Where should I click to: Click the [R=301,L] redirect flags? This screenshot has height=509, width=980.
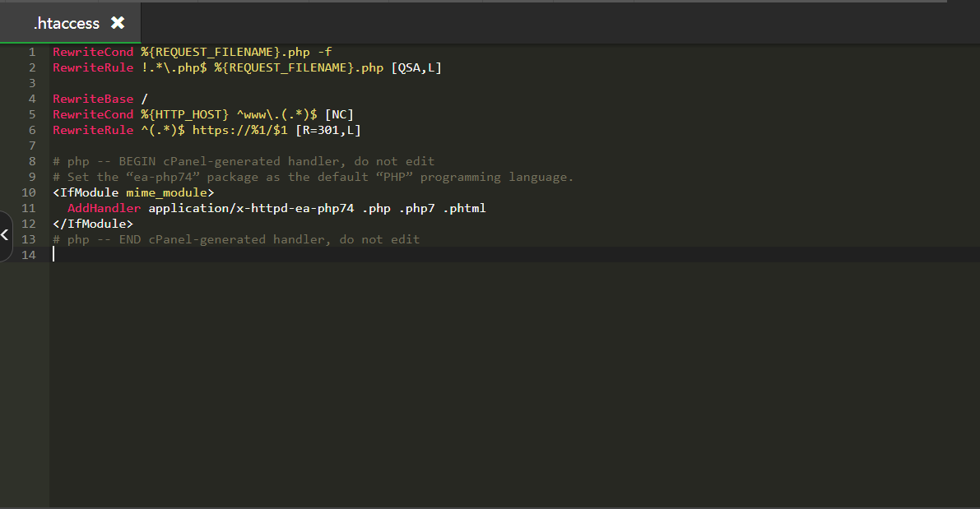point(328,130)
